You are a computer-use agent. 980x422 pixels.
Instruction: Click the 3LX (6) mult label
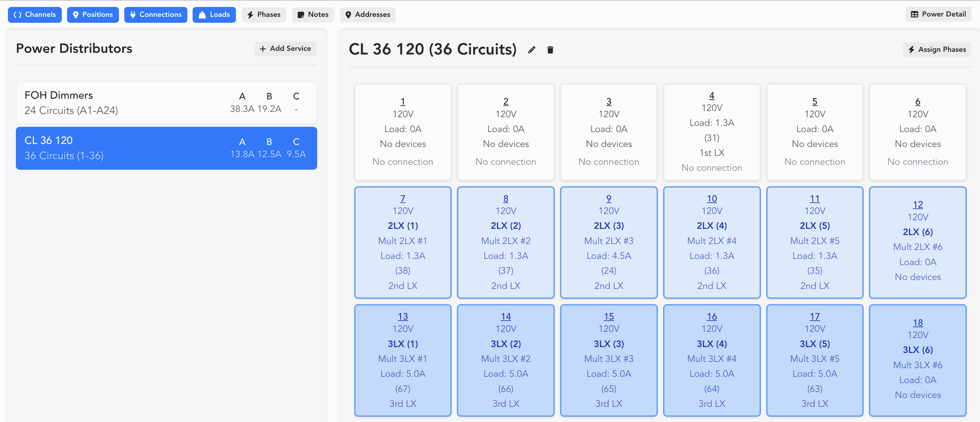pos(918,350)
